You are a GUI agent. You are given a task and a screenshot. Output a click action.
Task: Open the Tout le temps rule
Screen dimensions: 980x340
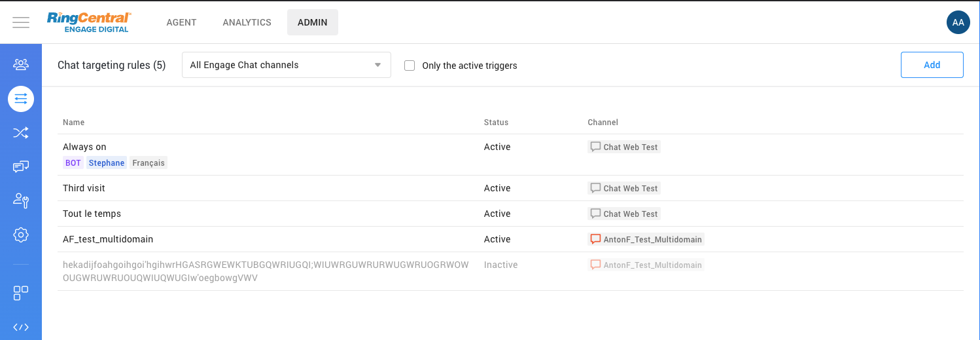click(92, 214)
